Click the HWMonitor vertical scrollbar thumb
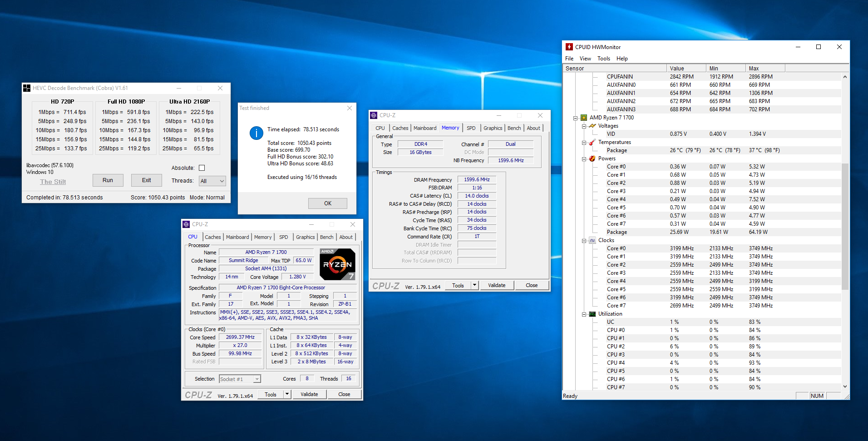The height and width of the screenshot is (441, 868). (845, 226)
